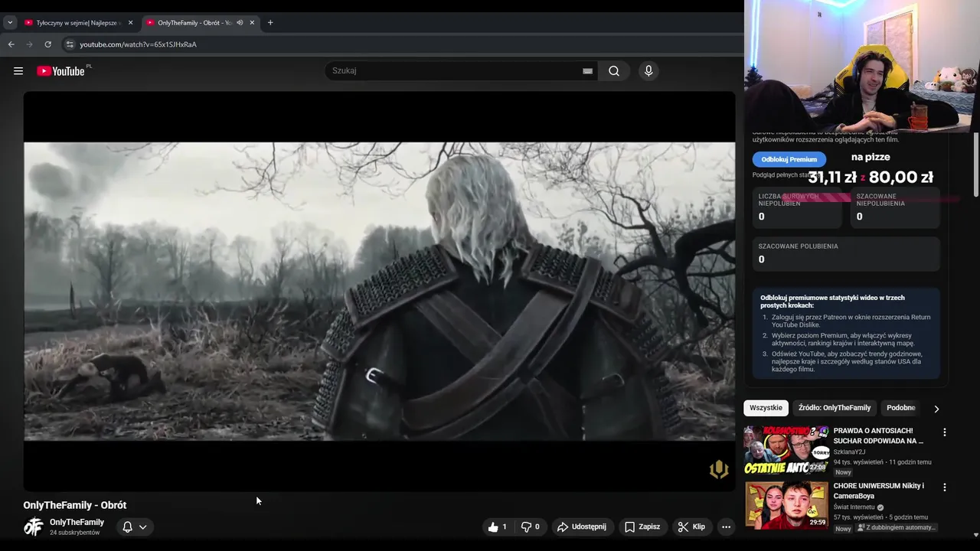Open the site info icon in address bar
This screenshot has width=980, height=551.
click(x=70, y=44)
